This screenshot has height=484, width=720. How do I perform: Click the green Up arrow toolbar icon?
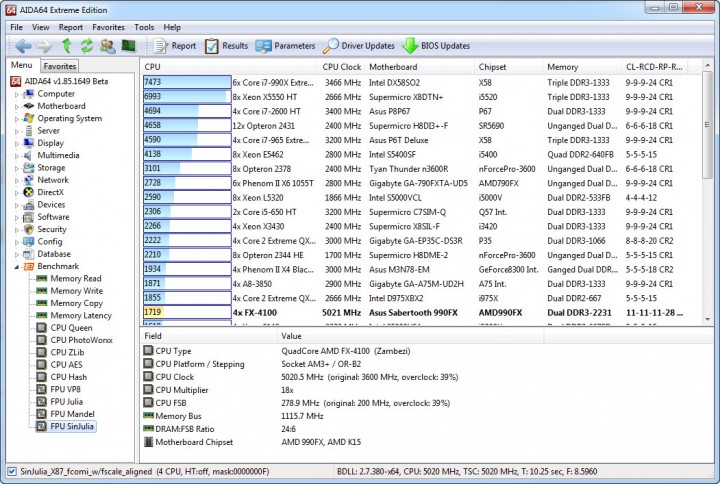pyautogui.click(x=67, y=46)
